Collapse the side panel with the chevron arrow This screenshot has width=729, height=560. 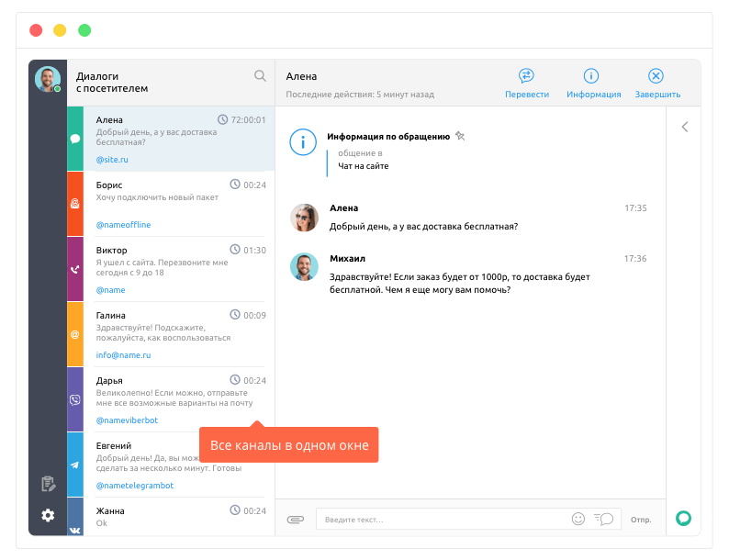click(685, 127)
